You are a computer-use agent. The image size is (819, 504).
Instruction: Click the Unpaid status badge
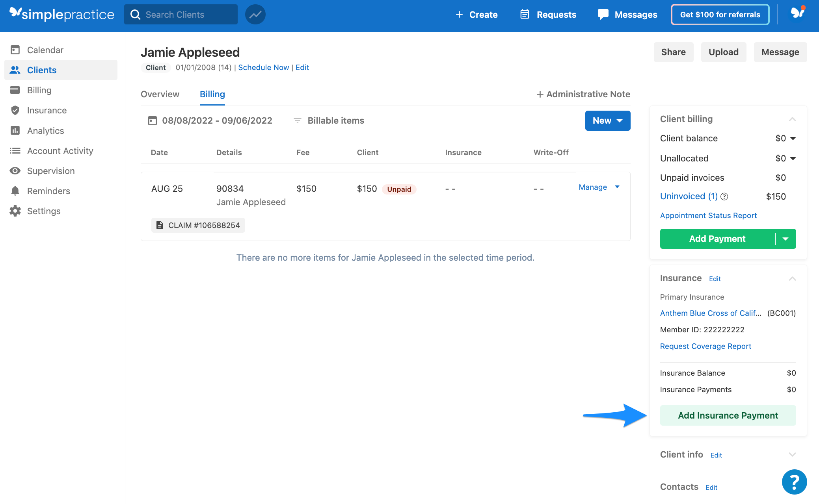point(399,189)
